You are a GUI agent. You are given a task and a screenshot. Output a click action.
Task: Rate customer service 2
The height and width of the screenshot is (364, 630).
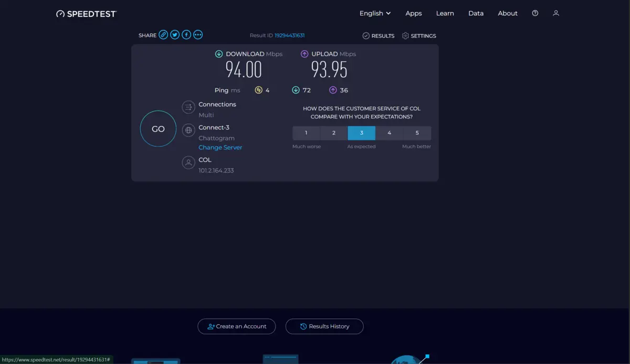coord(334,133)
